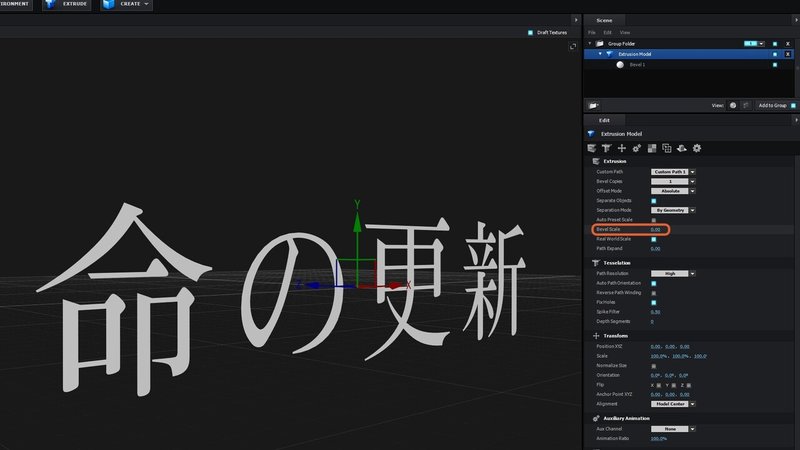Open the Transform cross icon in the Edit toolbar
800x450 pixels.
(x=621, y=148)
